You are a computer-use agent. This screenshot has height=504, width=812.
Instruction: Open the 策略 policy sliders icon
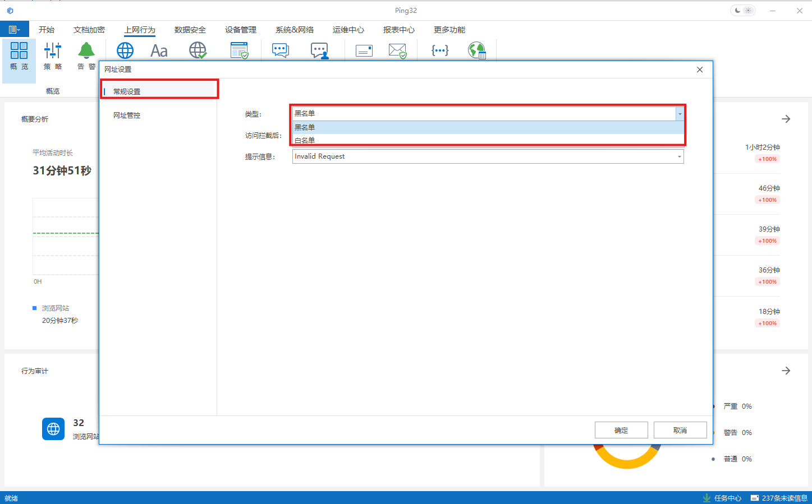pos(53,51)
